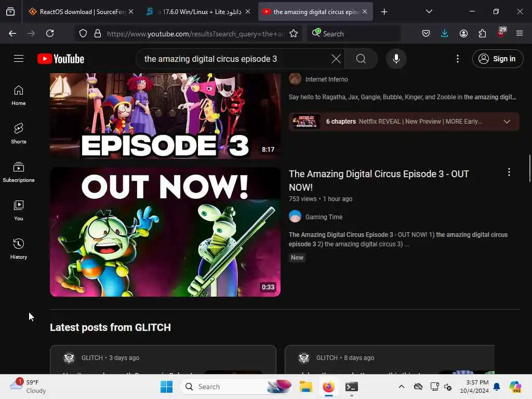Viewport: 532px width, 399px height.
Task: Reload the current page
Action: pyautogui.click(x=50, y=33)
